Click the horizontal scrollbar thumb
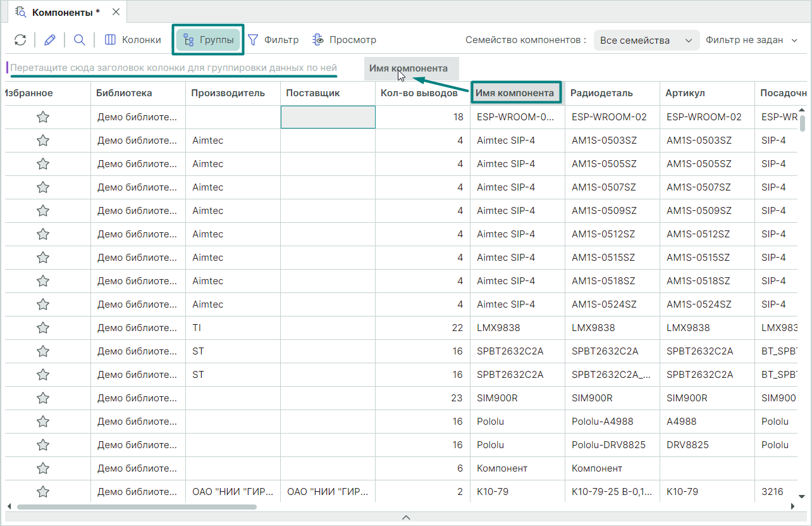This screenshot has height=526, width=812. [136, 506]
